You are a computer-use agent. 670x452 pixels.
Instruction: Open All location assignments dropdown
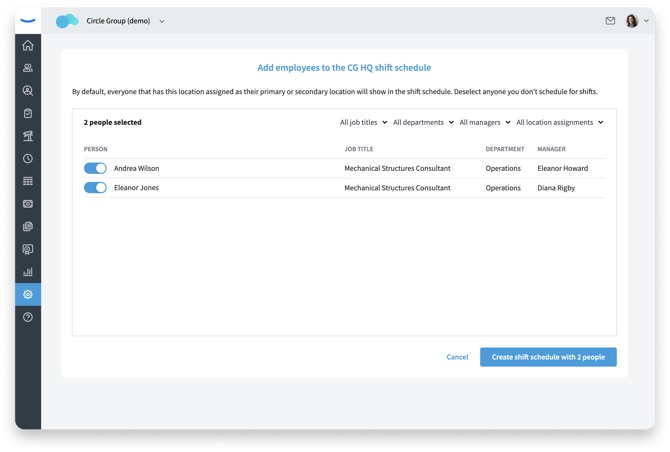(560, 123)
